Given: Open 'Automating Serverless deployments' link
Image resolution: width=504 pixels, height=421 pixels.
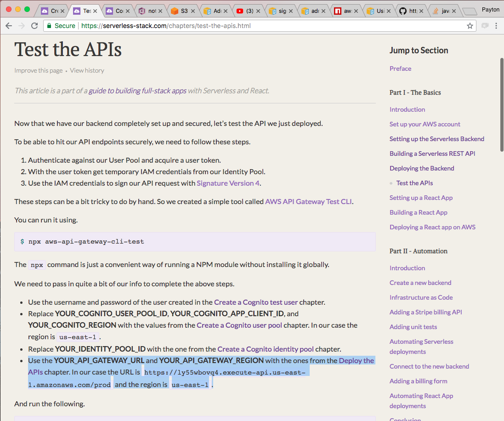Looking at the screenshot, I should point(421,347).
